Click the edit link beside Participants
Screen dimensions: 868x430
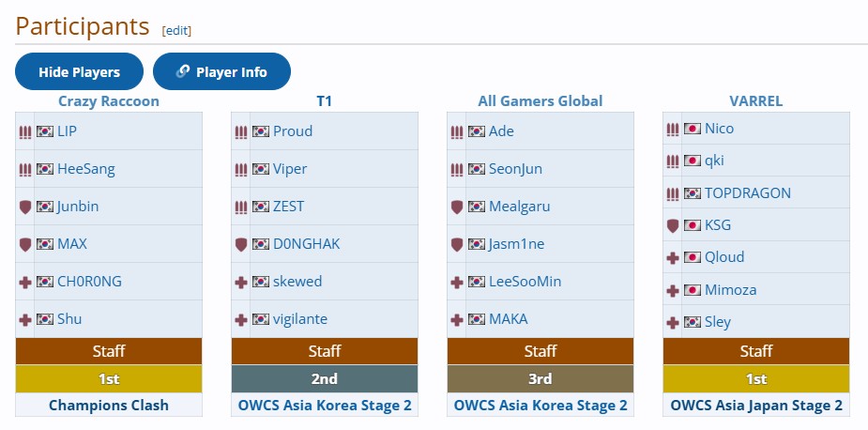click(x=176, y=30)
